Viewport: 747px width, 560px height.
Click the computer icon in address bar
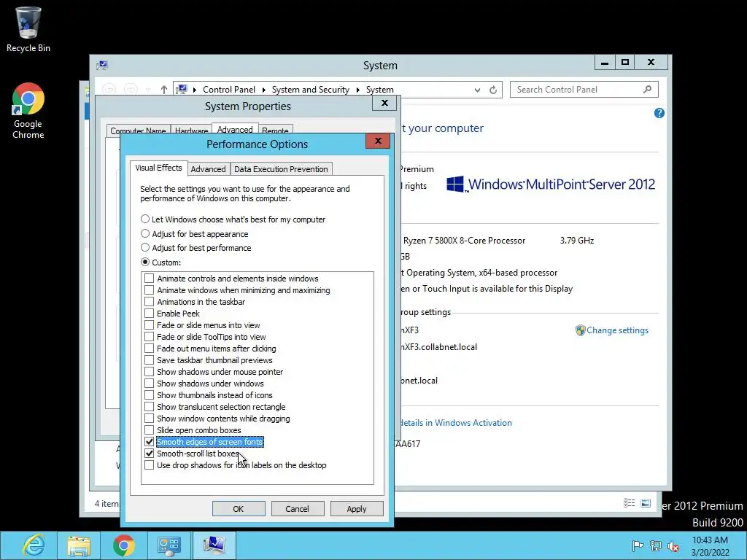pyautogui.click(x=182, y=89)
